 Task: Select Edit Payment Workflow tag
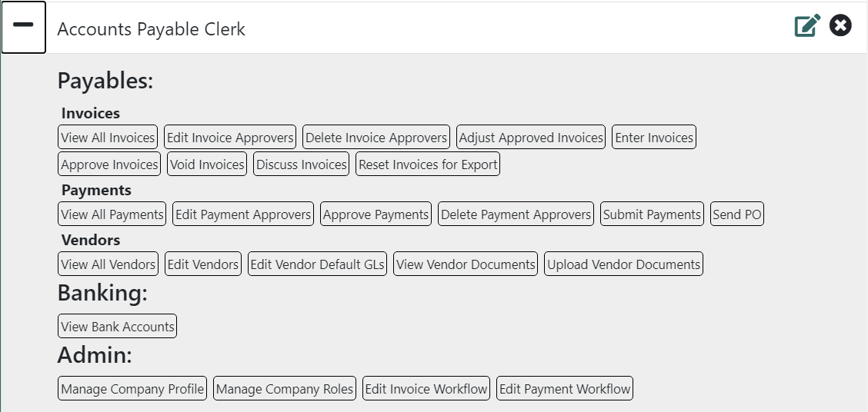[565, 388]
